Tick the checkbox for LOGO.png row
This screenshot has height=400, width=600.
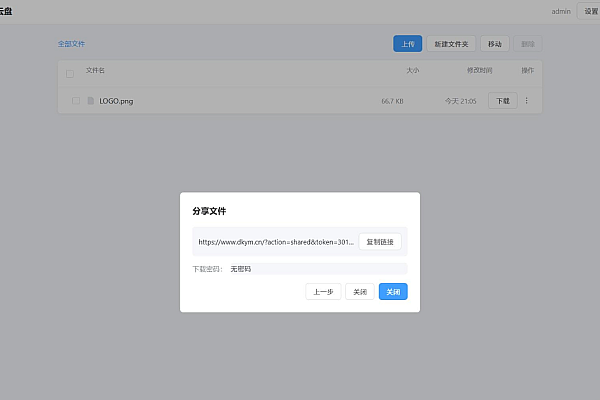[76, 101]
